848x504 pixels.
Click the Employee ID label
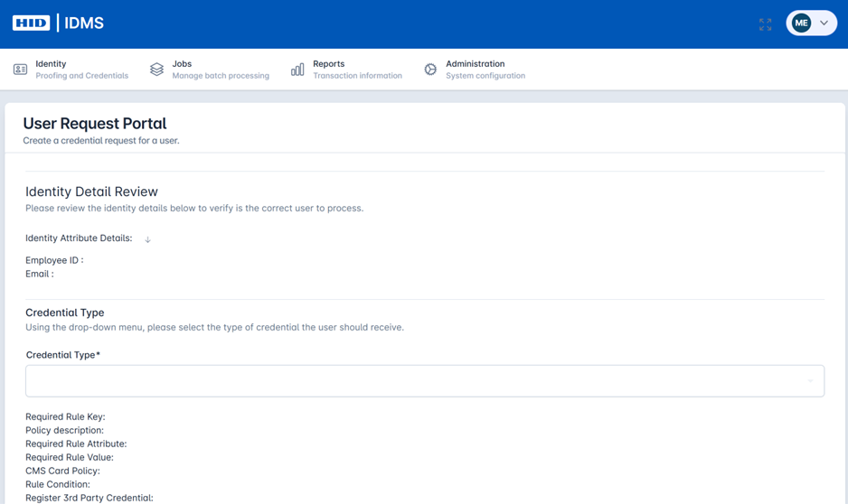coord(54,260)
